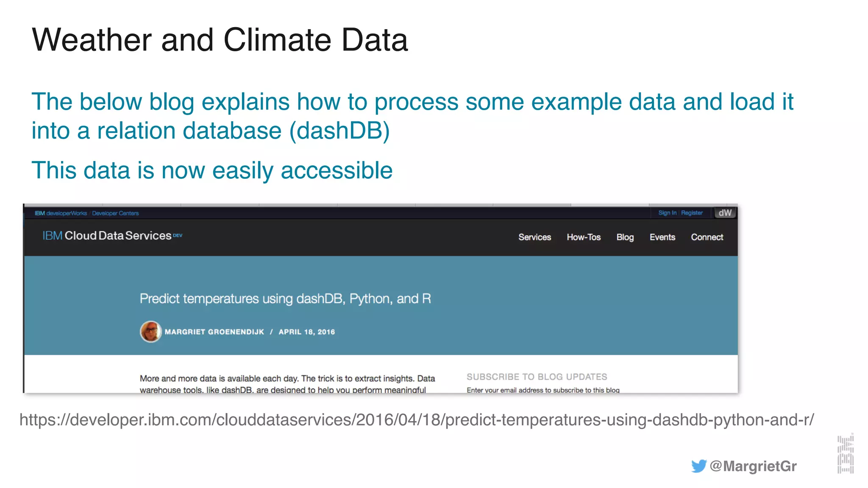This screenshot has height=488, width=868.
Task: Click the Subscribe to Blog Updates heading
Action: 537,377
